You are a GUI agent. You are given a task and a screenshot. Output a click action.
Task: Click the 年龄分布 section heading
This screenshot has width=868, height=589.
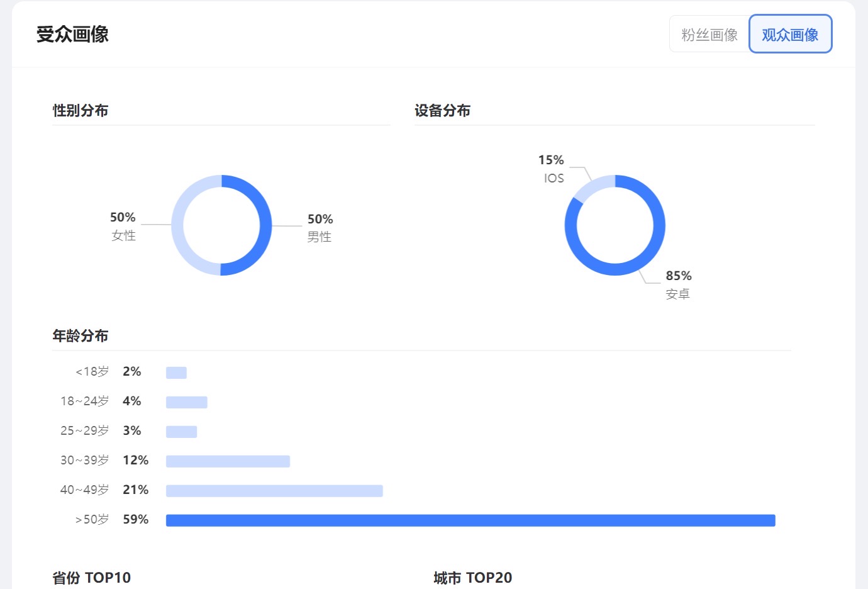point(81,336)
